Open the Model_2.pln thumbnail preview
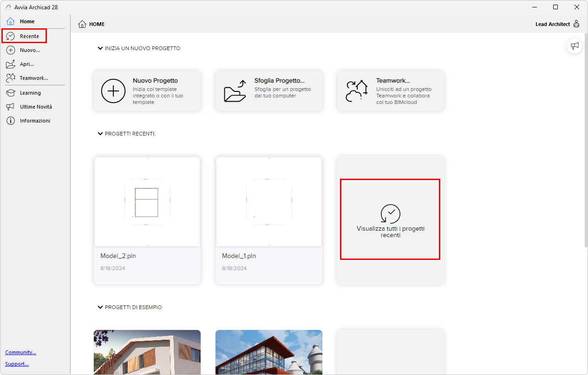 147,201
